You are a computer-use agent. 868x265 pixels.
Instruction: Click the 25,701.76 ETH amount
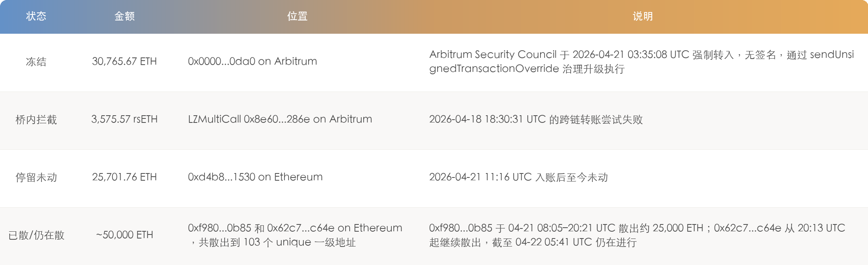(124, 177)
